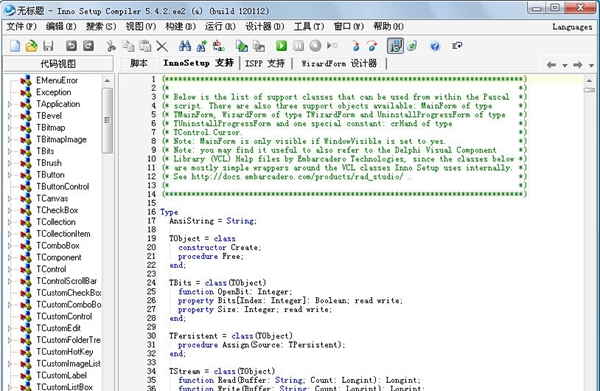The height and width of the screenshot is (391, 600).
Task: Click the Terminate round stop icon
Action: tap(315, 46)
